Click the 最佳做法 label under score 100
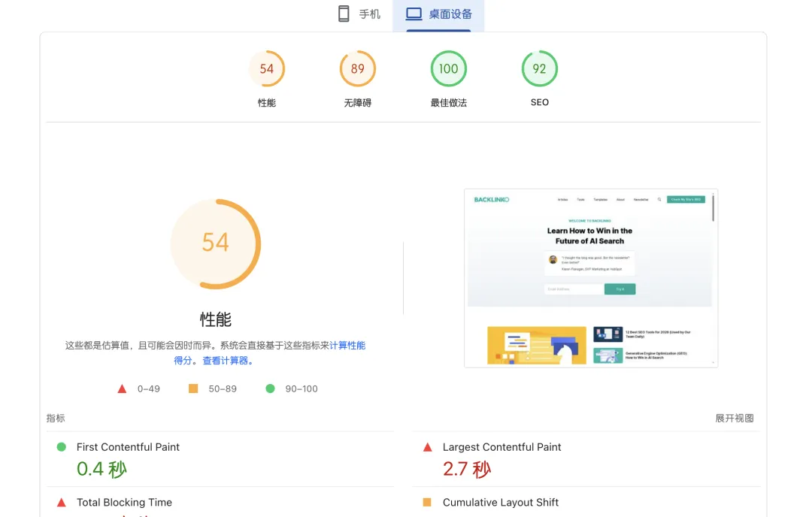 [x=448, y=102]
